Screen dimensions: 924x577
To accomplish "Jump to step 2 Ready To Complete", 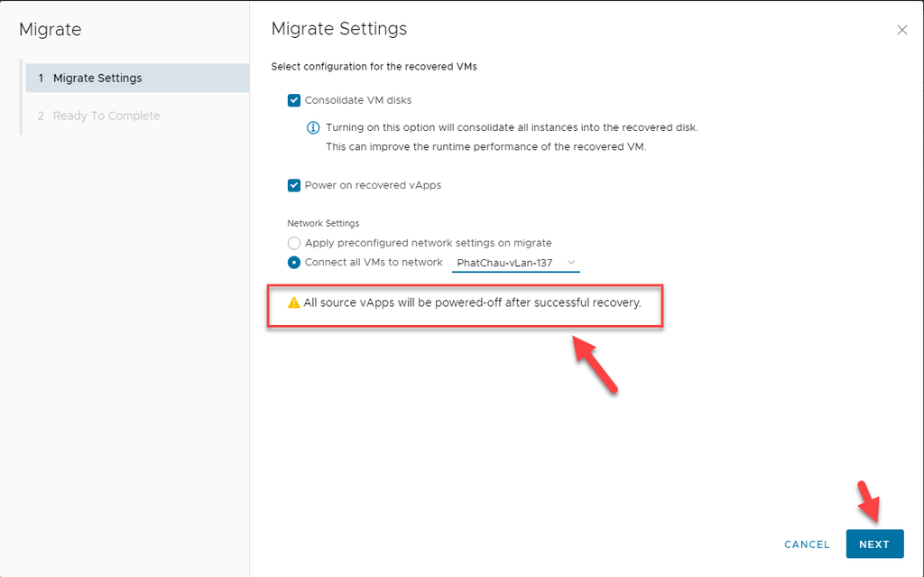I will [x=106, y=116].
